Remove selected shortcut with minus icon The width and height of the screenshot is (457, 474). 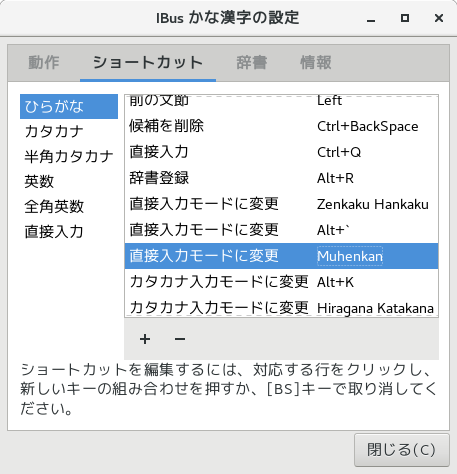click(x=180, y=339)
